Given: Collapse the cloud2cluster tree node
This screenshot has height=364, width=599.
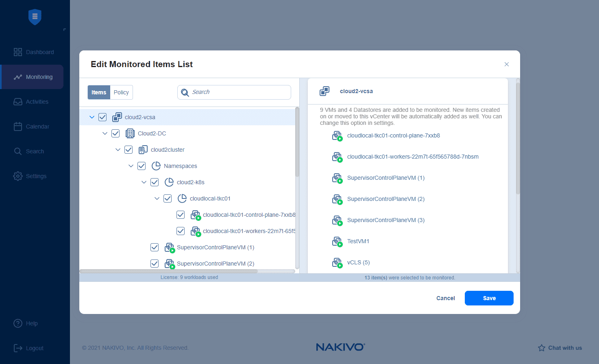Looking at the screenshot, I should pos(118,150).
